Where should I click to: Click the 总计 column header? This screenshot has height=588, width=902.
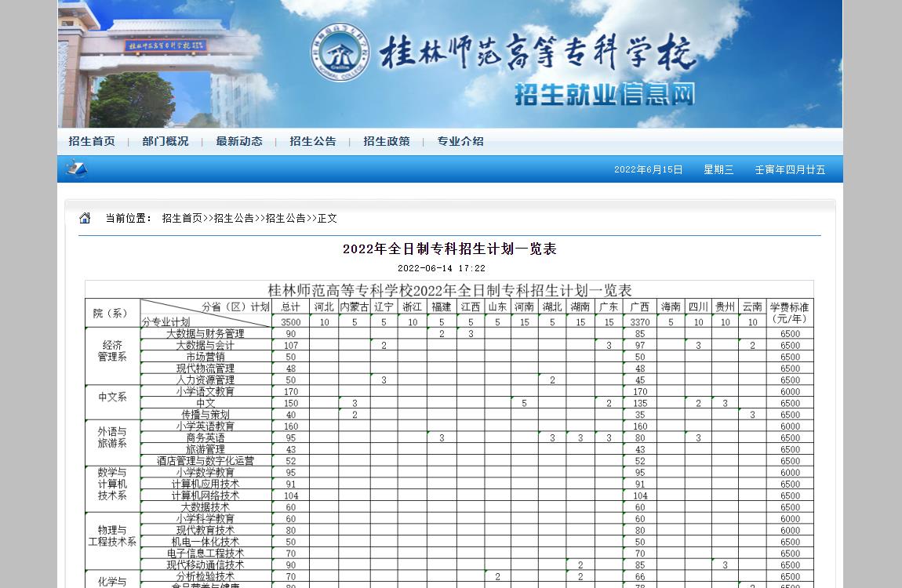pyautogui.click(x=290, y=307)
